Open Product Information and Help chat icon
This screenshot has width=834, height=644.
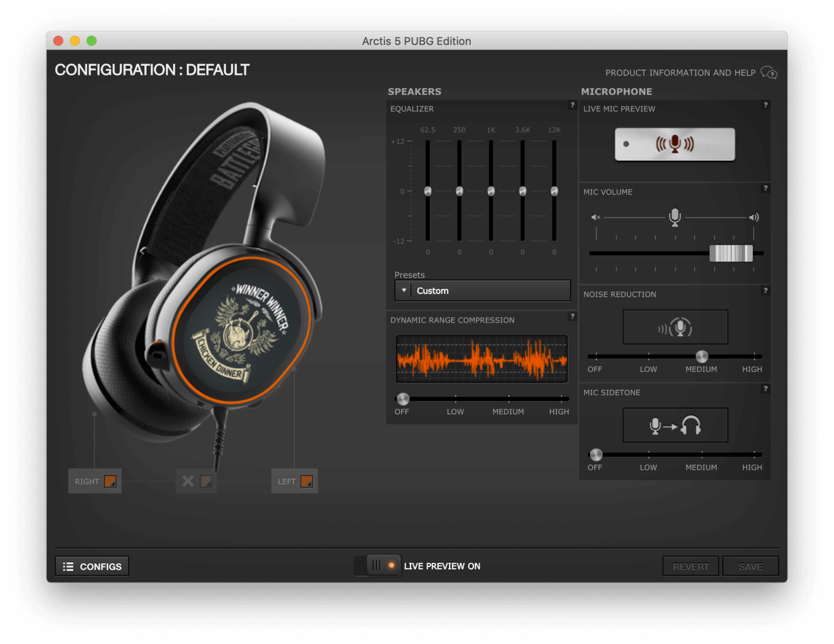(769, 73)
